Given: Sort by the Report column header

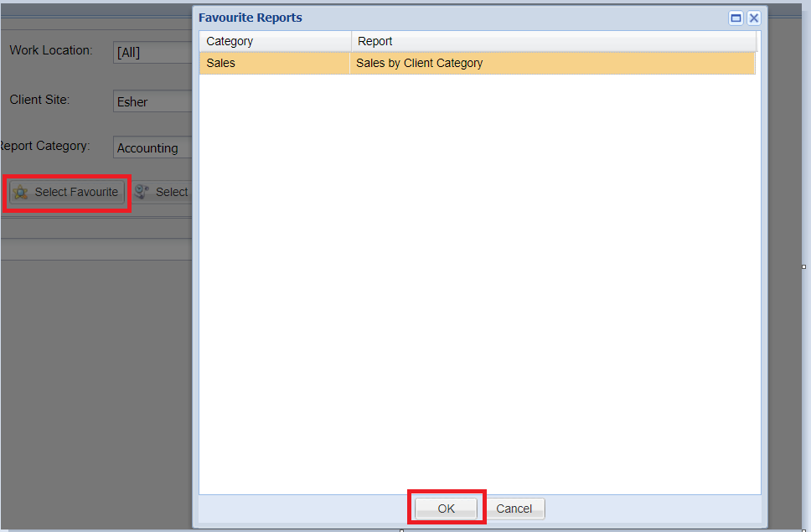Looking at the screenshot, I should [x=554, y=41].
